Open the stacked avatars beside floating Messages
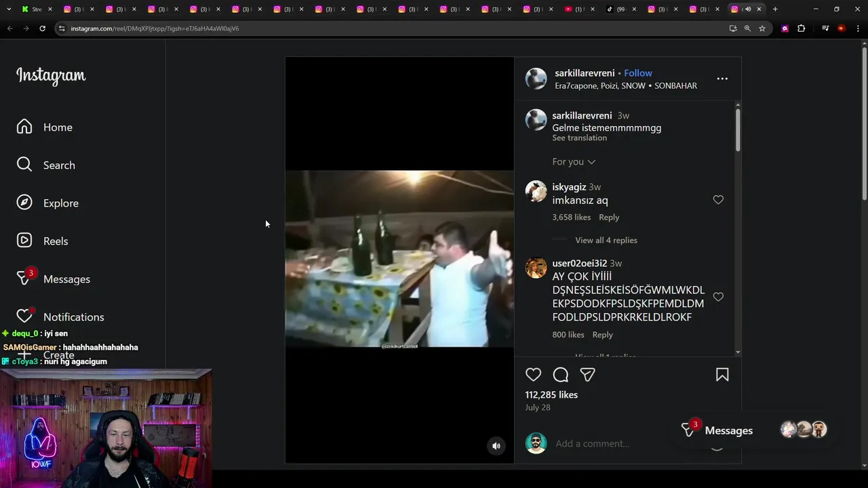Image resolution: width=868 pixels, height=488 pixels. tap(804, 430)
